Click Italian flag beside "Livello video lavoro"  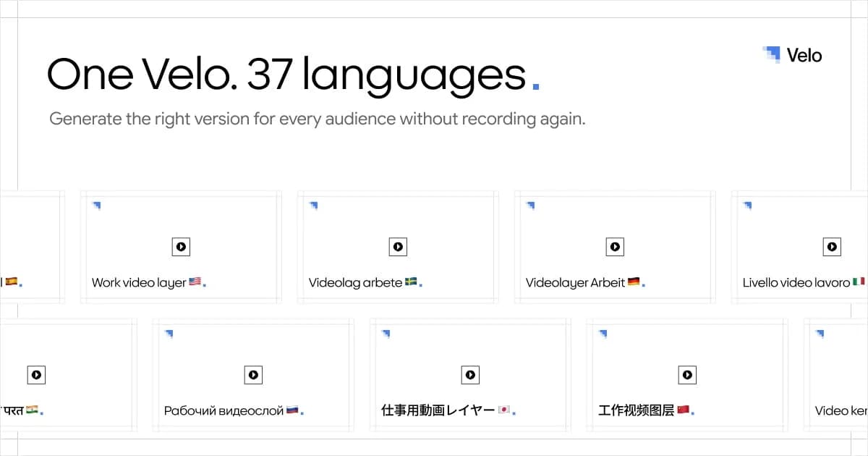point(859,282)
